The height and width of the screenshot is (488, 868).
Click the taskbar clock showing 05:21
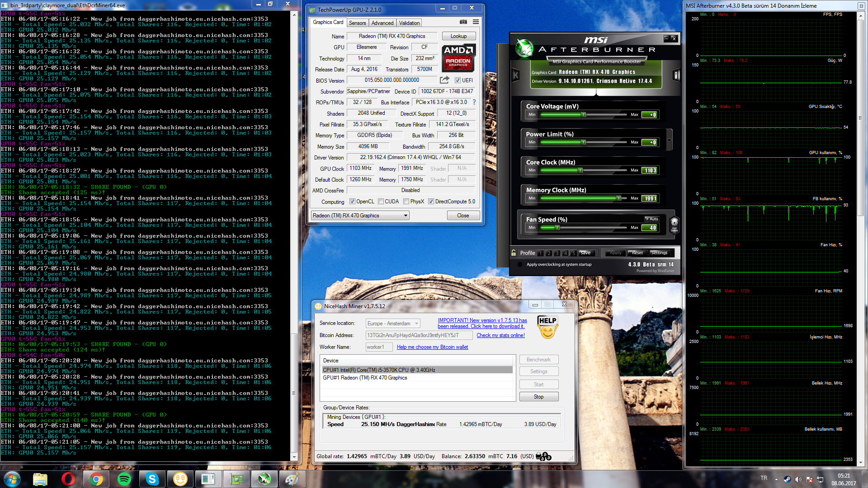pyautogui.click(x=844, y=479)
